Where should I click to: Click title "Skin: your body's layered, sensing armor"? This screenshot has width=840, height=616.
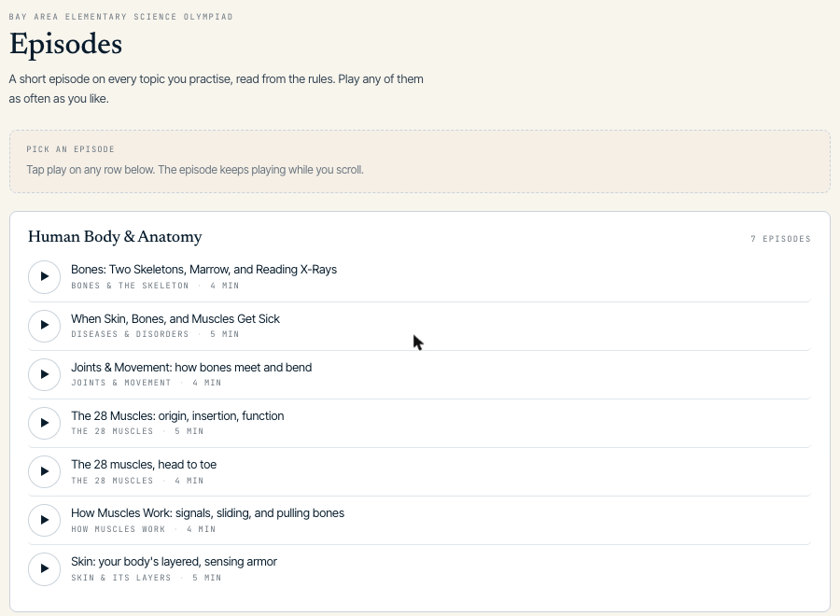pyautogui.click(x=174, y=562)
